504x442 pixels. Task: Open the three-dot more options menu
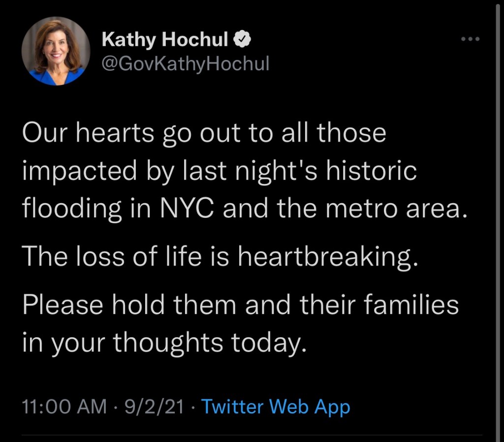coord(470,39)
